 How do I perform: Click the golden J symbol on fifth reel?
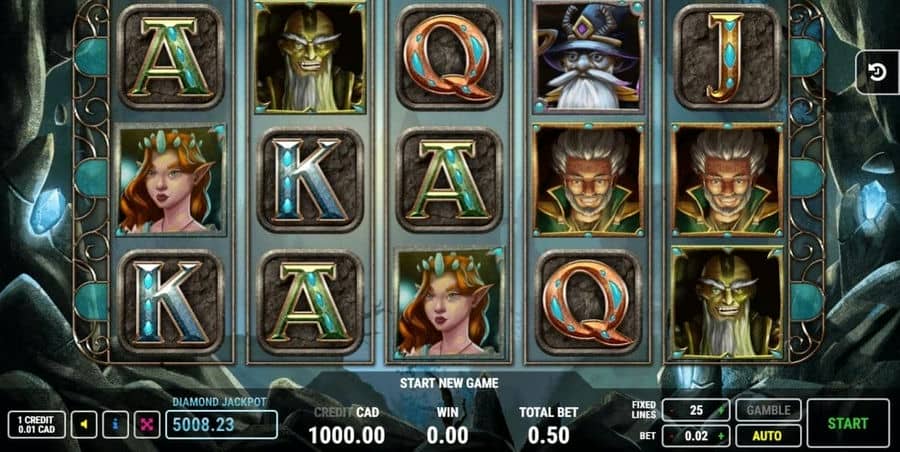(727, 57)
